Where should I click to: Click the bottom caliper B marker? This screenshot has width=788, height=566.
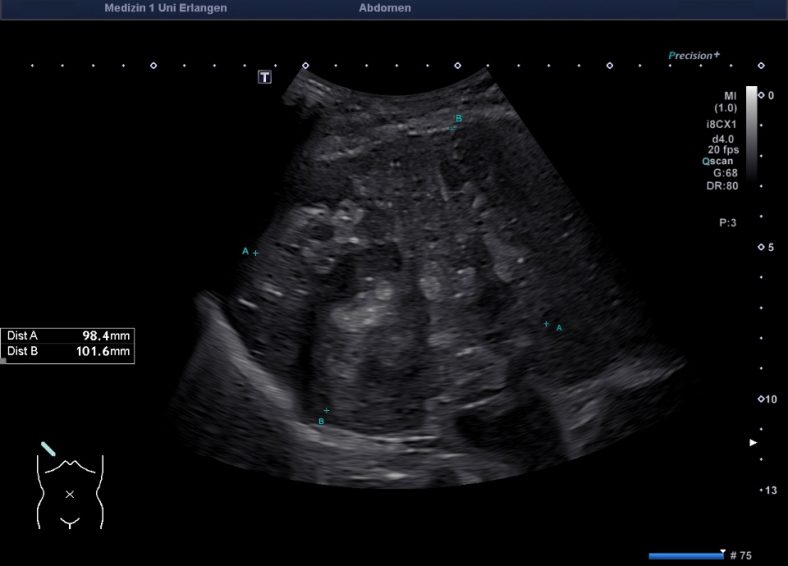[x=326, y=411]
